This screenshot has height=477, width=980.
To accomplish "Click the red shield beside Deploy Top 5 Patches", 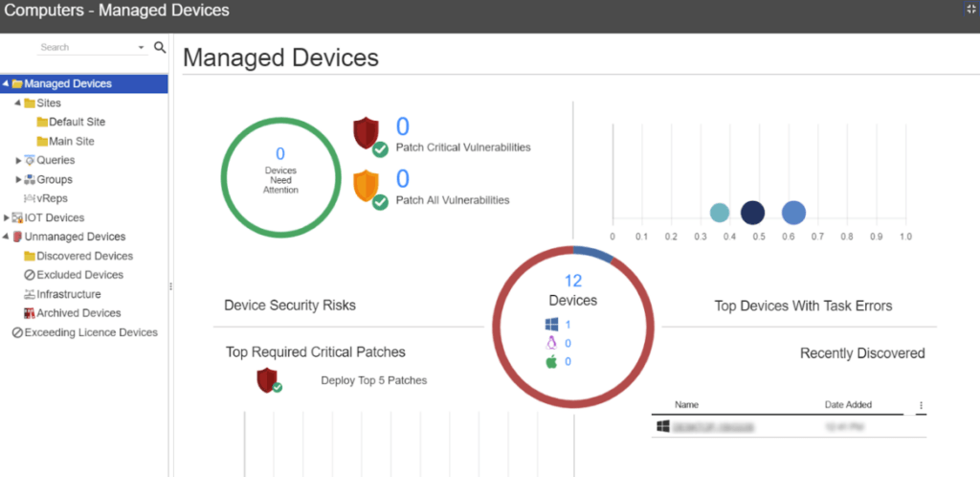I will tap(269, 380).
